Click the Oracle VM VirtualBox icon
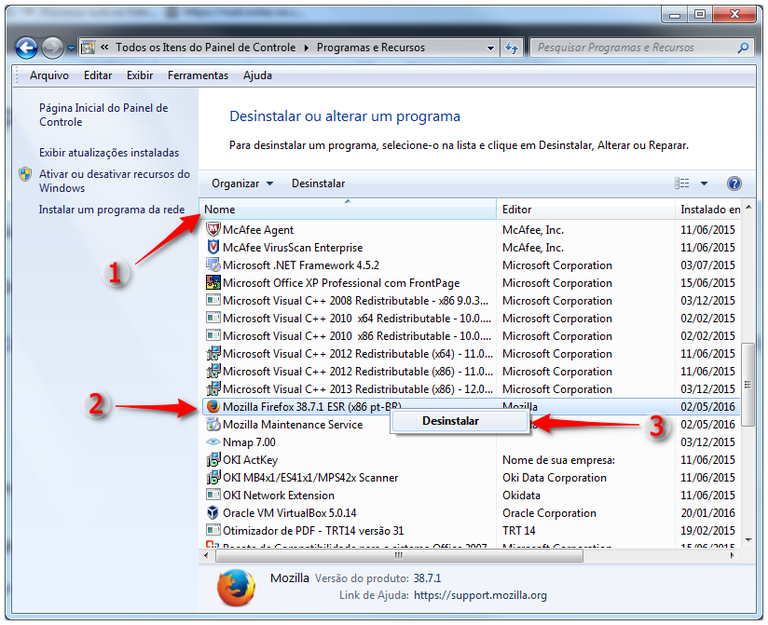768x625 pixels. tap(213, 513)
